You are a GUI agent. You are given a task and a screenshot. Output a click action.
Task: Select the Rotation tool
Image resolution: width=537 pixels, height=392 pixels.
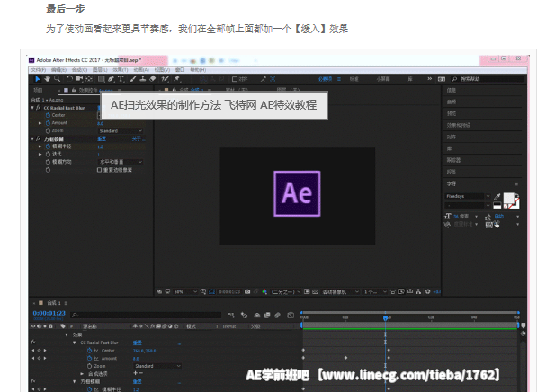pyautogui.click(x=69, y=79)
